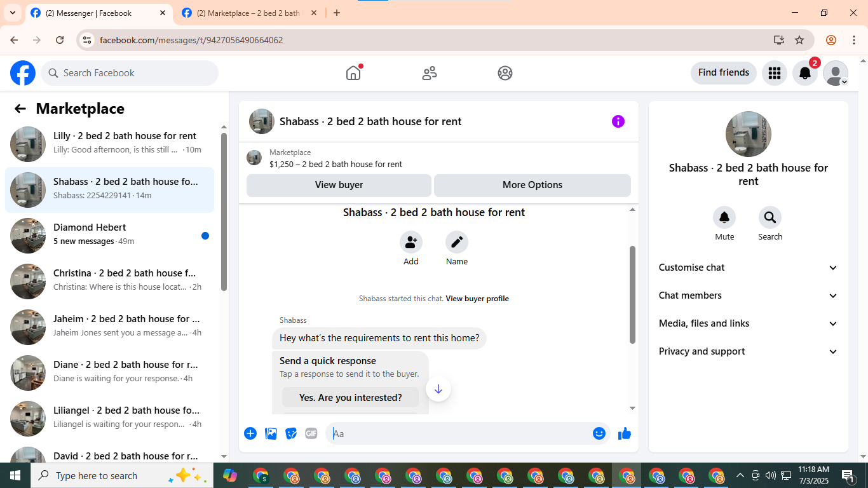The width and height of the screenshot is (868, 488).
Task: Open the Windows Start menu
Action: 15,475
